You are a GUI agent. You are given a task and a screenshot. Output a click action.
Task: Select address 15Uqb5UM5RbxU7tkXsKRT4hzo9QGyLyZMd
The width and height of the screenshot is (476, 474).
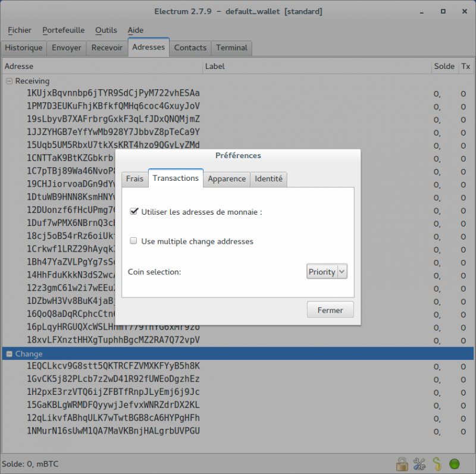tap(113, 145)
